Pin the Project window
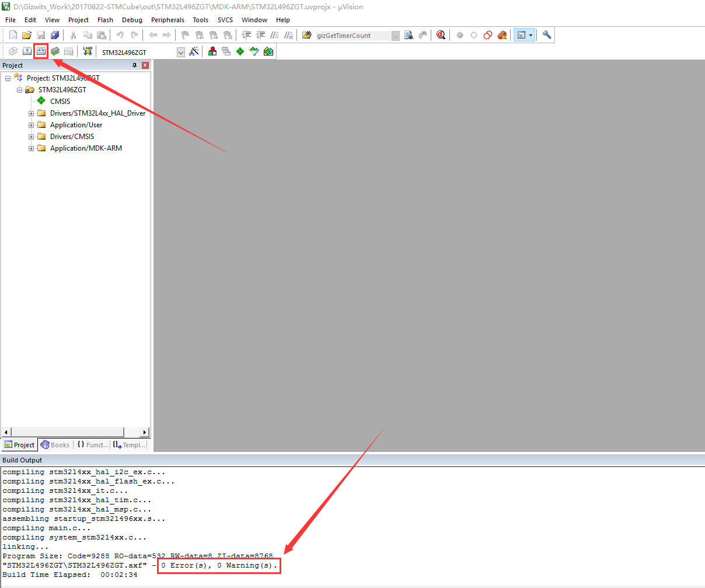This screenshot has height=588, width=705. pos(135,65)
